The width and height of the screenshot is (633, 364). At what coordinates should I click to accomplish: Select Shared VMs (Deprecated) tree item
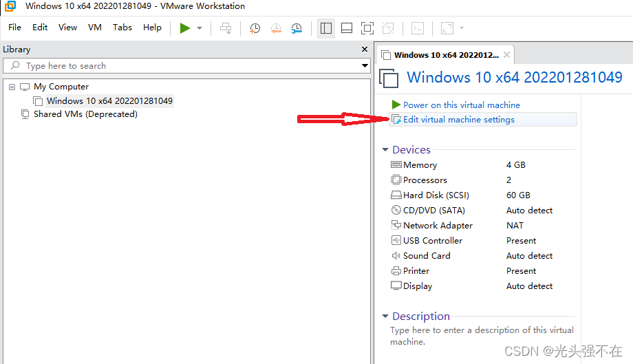coord(85,114)
